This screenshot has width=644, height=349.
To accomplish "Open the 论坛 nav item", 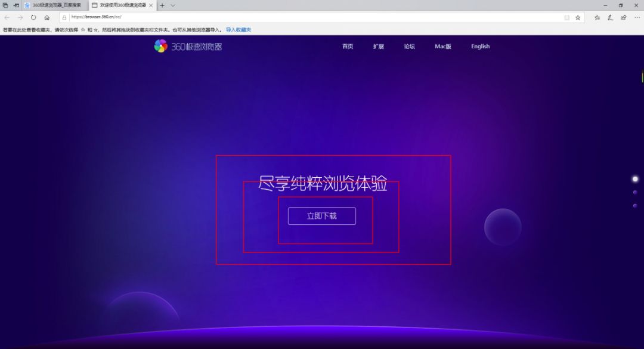I will (409, 47).
